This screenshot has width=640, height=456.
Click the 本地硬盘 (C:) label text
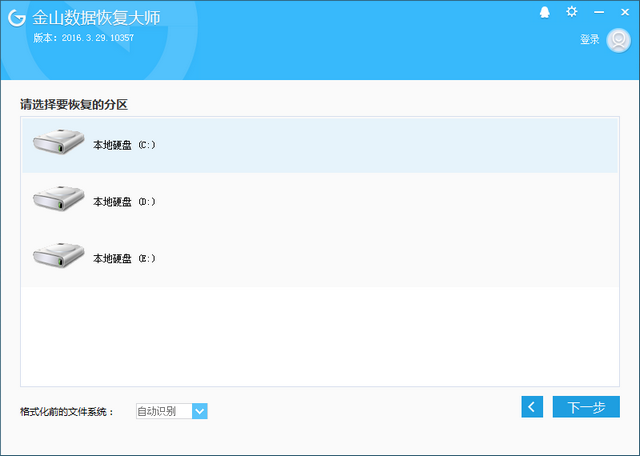pyautogui.click(x=124, y=145)
